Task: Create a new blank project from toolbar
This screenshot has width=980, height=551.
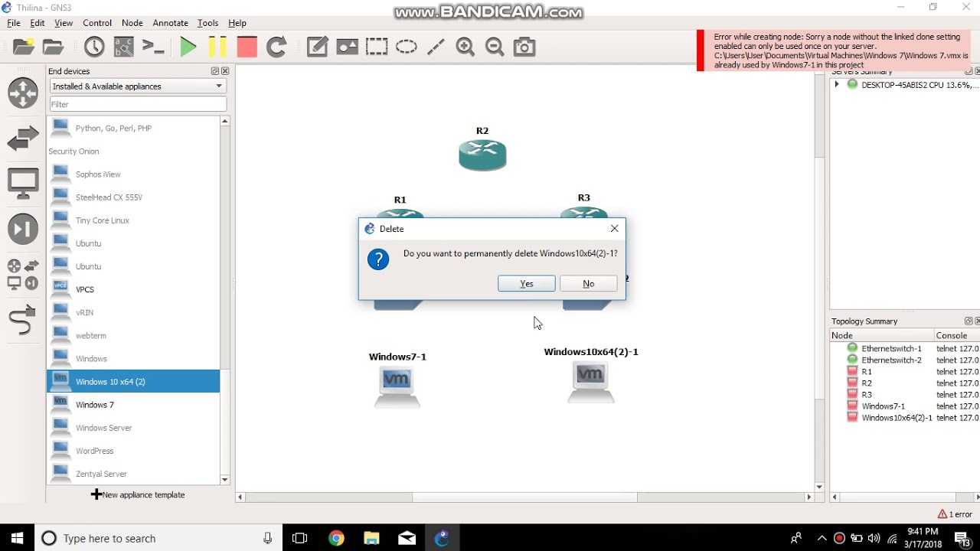Action: pyautogui.click(x=24, y=47)
